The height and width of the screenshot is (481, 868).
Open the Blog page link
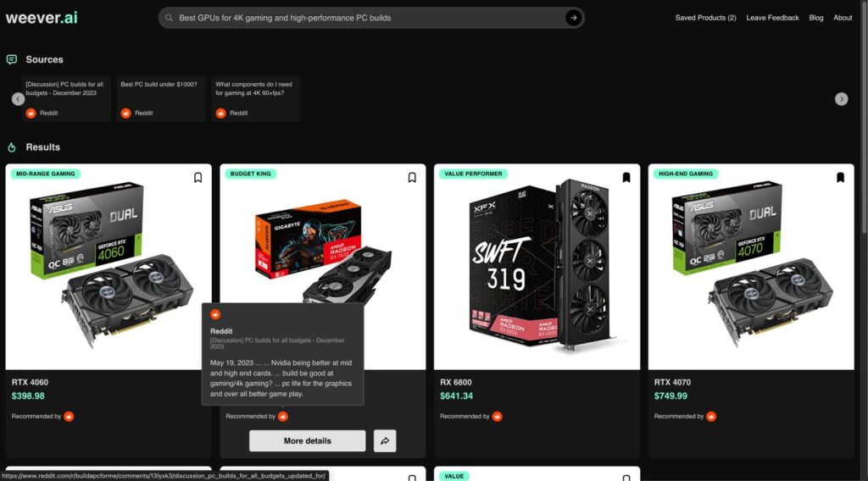tap(816, 18)
